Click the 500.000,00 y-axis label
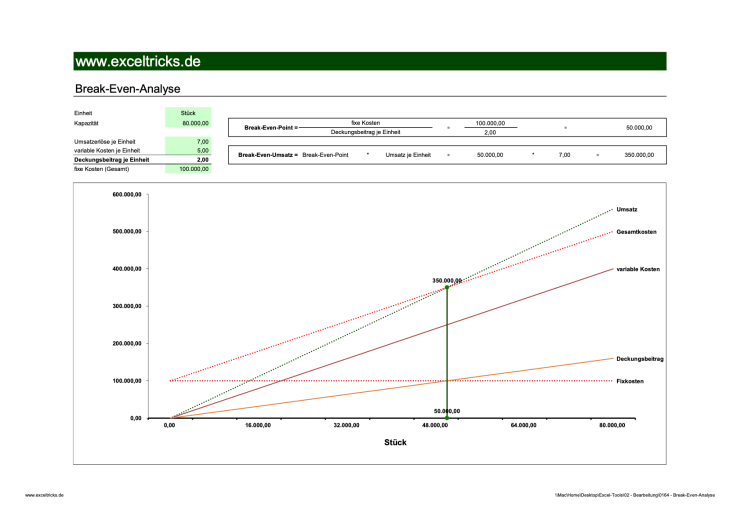 point(126,232)
